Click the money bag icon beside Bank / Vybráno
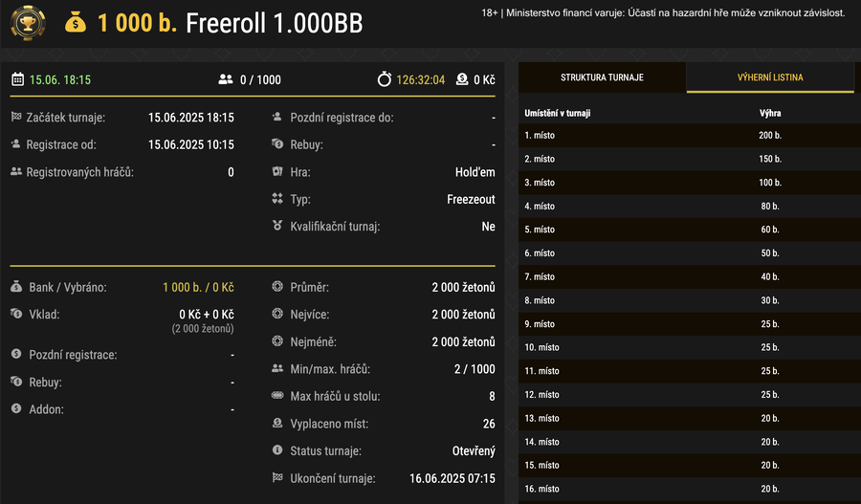The image size is (861, 504). [x=16, y=287]
